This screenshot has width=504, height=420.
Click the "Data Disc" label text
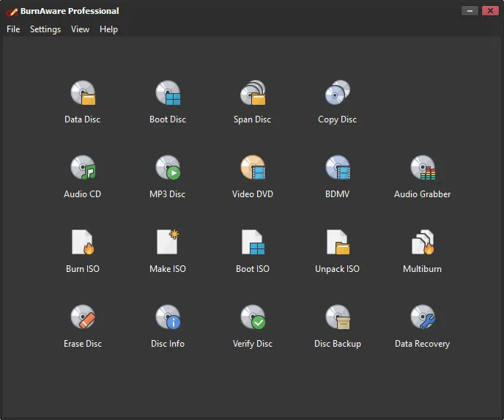tap(83, 119)
